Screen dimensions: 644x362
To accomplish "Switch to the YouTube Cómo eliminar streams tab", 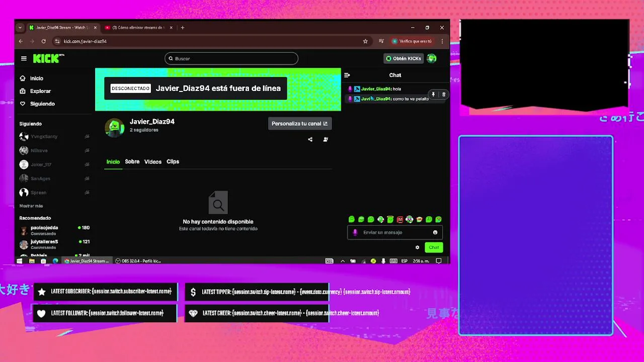I will coord(138,28).
